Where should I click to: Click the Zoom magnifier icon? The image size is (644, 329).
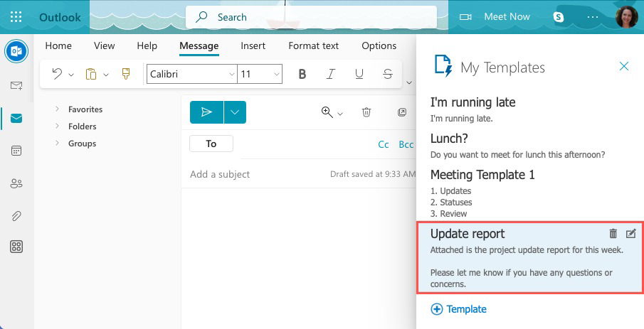pyautogui.click(x=327, y=112)
